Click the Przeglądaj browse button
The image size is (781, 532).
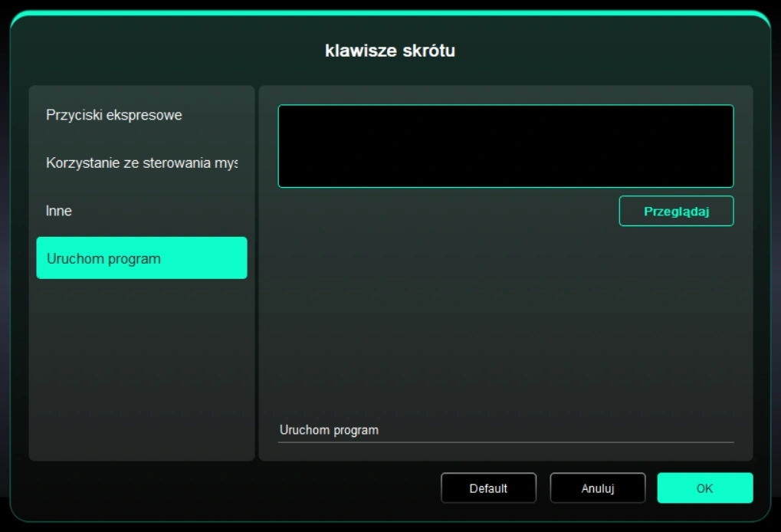click(676, 212)
